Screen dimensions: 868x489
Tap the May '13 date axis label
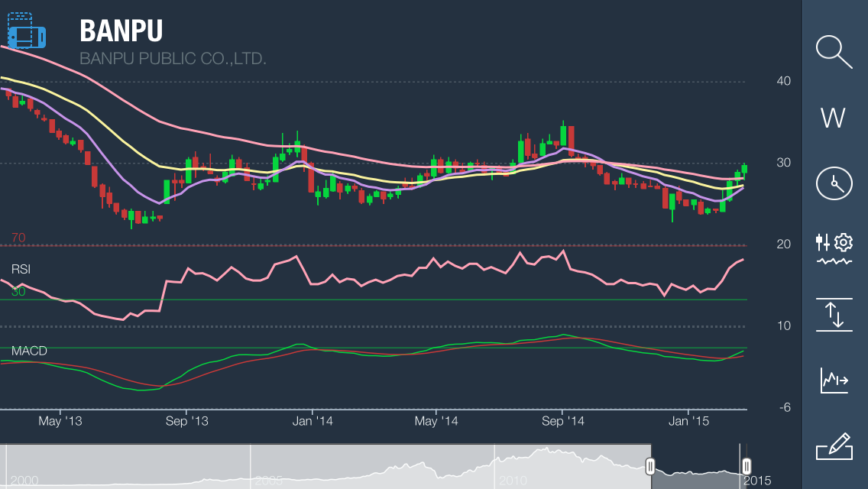click(x=60, y=421)
